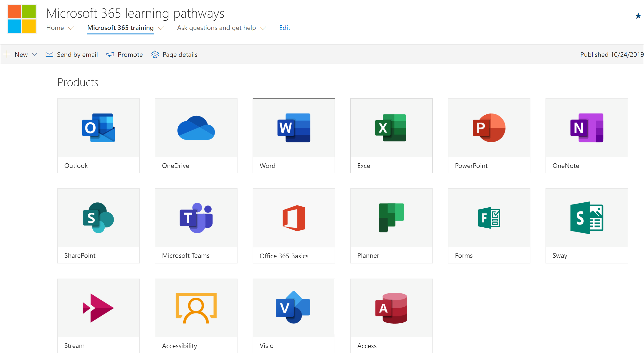Click the Promote page option
Screen dimensions: 644x363
coord(125,54)
